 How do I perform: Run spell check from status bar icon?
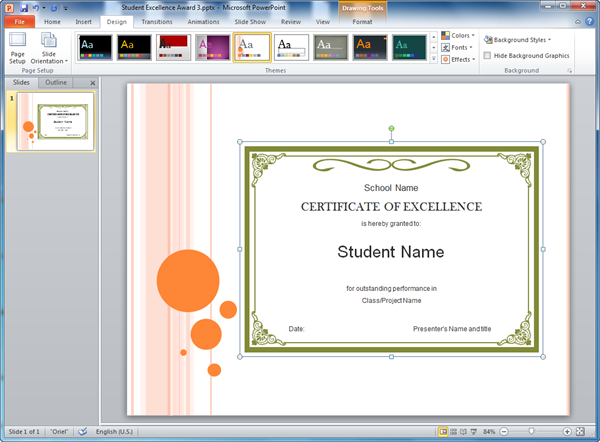[x=83, y=431]
